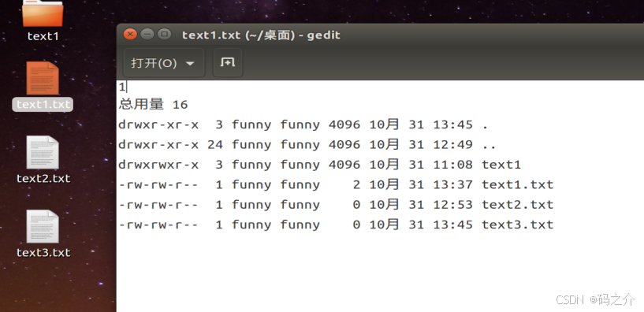Click the highlighted desktop label 'text1.txt'
The height and width of the screenshot is (312, 644).
click(43, 104)
